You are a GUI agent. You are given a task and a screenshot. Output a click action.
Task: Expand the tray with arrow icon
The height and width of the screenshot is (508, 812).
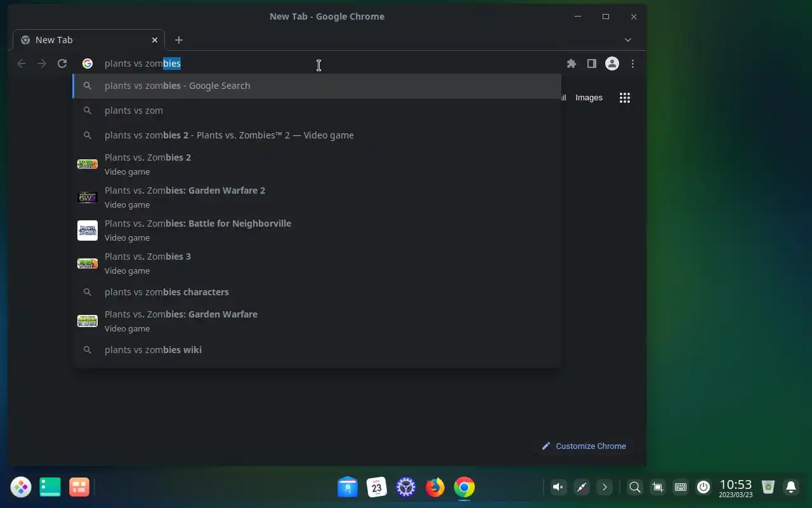pyautogui.click(x=605, y=487)
